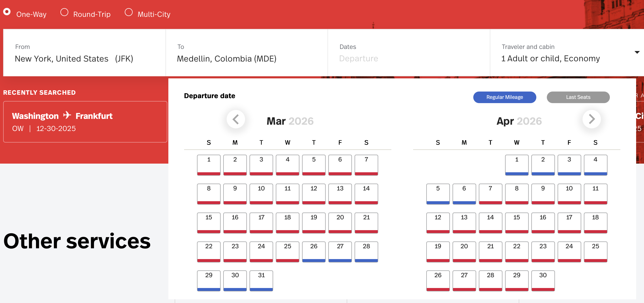Select March 15 as departure date
This screenshot has width=644, height=303.
(209, 223)
